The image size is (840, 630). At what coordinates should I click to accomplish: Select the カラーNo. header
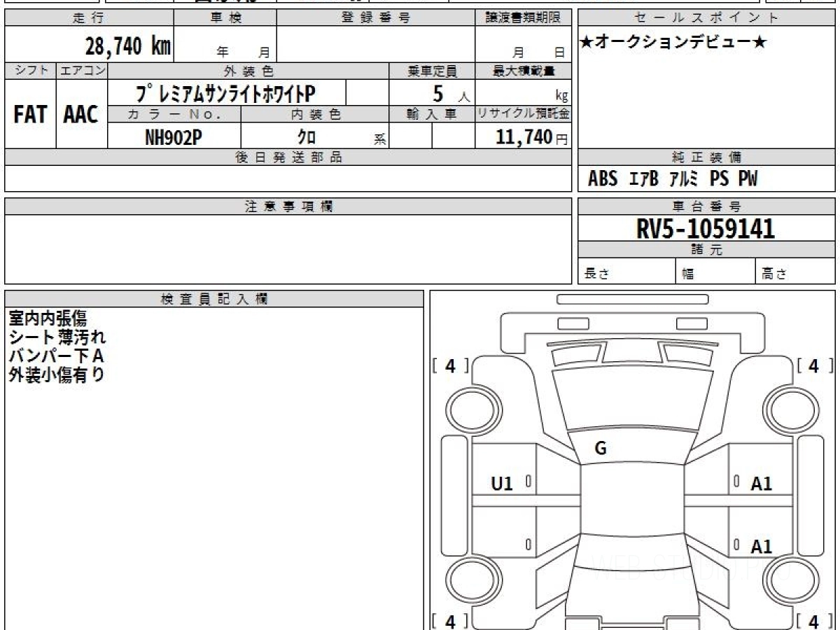point(174,114)
